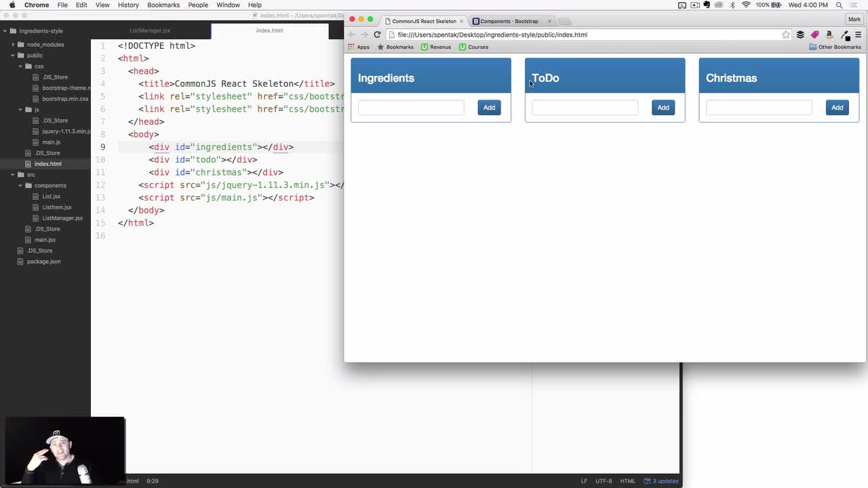The image size is (868, 488).
Task: Open the Bookmarks starred link in bar
Action: (395, 47)
